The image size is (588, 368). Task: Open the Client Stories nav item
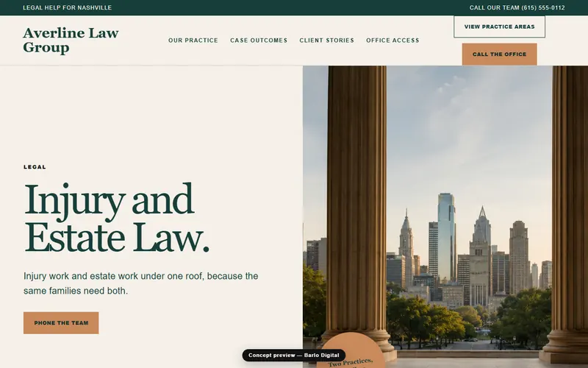[326, 40]
